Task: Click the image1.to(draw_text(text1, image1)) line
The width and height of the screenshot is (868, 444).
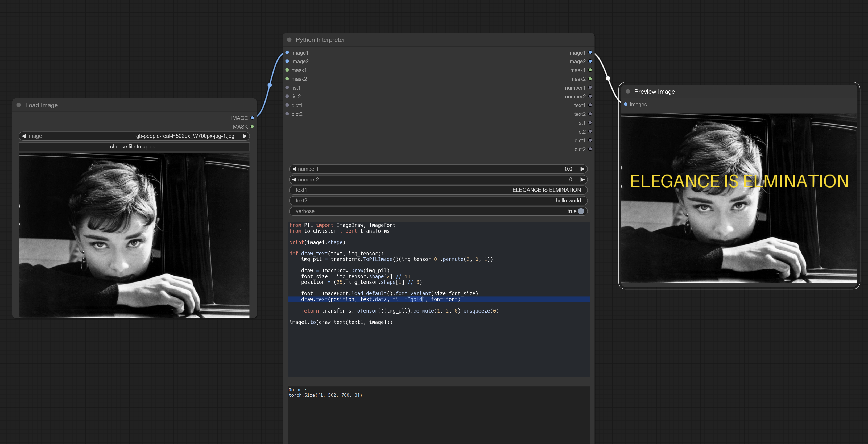Action: [x=341, y=322]
